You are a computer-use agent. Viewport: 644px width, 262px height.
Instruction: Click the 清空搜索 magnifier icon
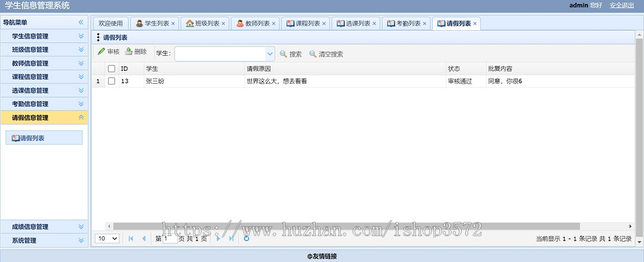click(313, 54)
